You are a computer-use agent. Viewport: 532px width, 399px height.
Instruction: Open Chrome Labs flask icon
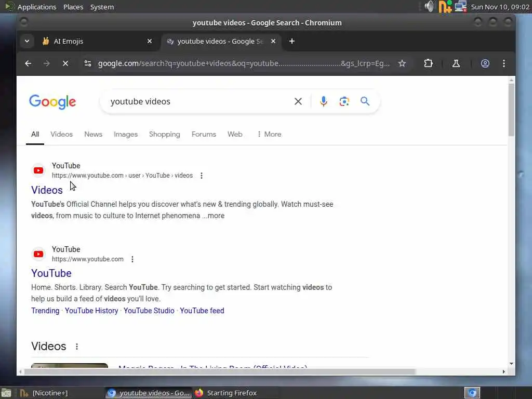point(456,63)
